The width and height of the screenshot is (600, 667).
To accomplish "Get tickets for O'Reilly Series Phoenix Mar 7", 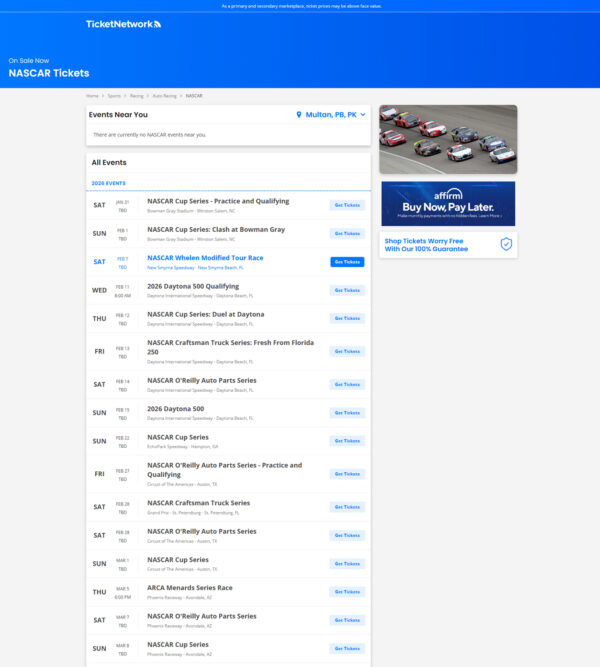I will pyautogui.click(x=347, y=620).
